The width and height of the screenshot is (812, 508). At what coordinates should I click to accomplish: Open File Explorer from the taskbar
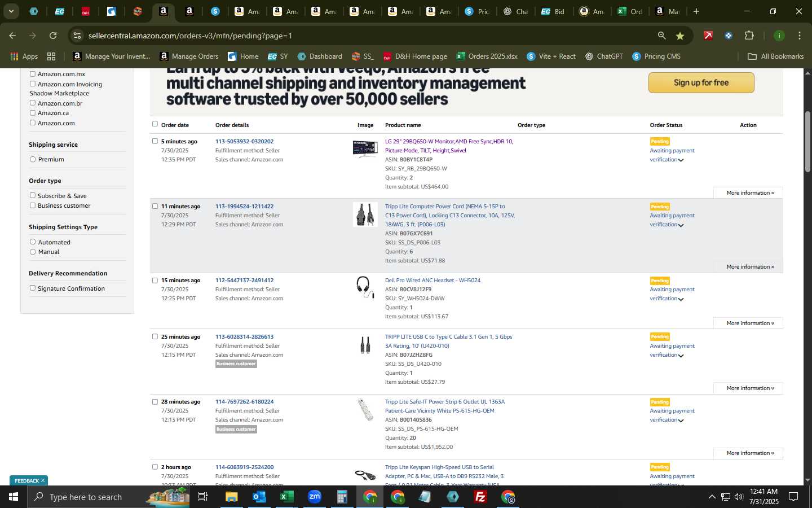pos(231,497)
